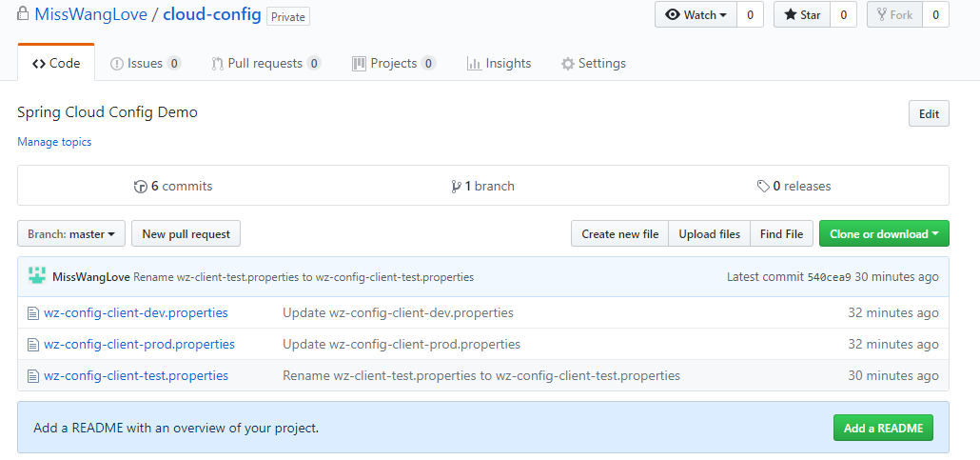Click 32 minutes ago in prod.properties row
Screen dimensions: 980x460
(x=893, y=344)
